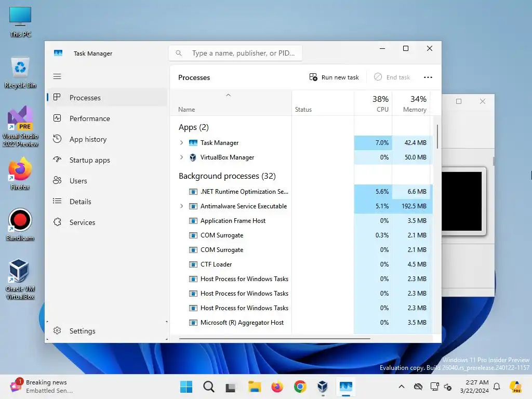Click the Background processes (32) group header
The width and height of the screenshot is (532, 399).
click(x=227, y=176)
